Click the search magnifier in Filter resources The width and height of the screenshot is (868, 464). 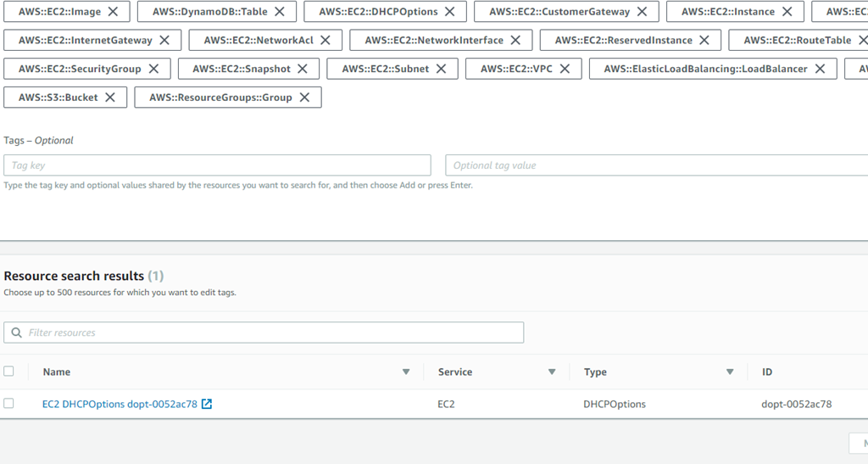(17, 333)
